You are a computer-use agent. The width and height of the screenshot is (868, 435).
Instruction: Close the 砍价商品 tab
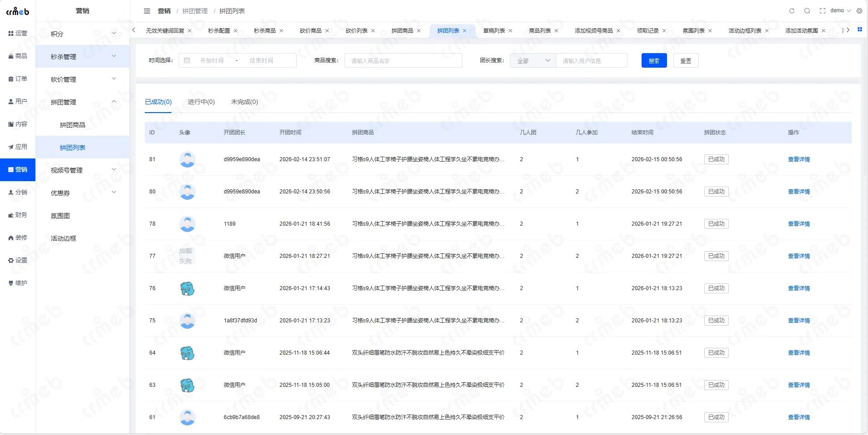click(x=327, y=31)
